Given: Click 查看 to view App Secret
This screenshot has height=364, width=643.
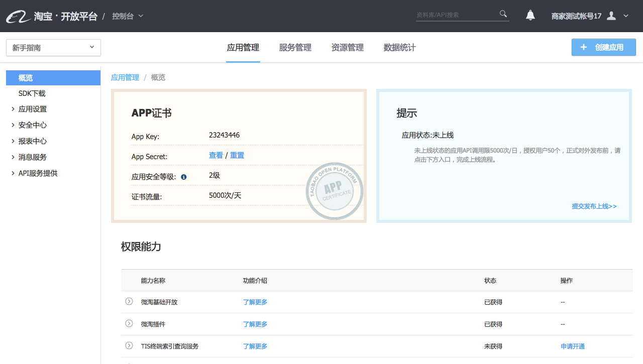Looking at the screenshot, I should (216, 155).
